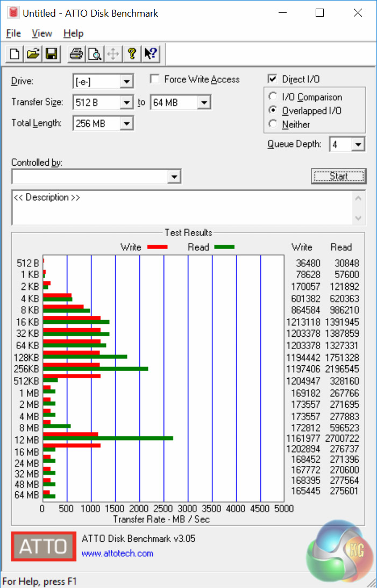Click the Description scroll up arrow

358,199
